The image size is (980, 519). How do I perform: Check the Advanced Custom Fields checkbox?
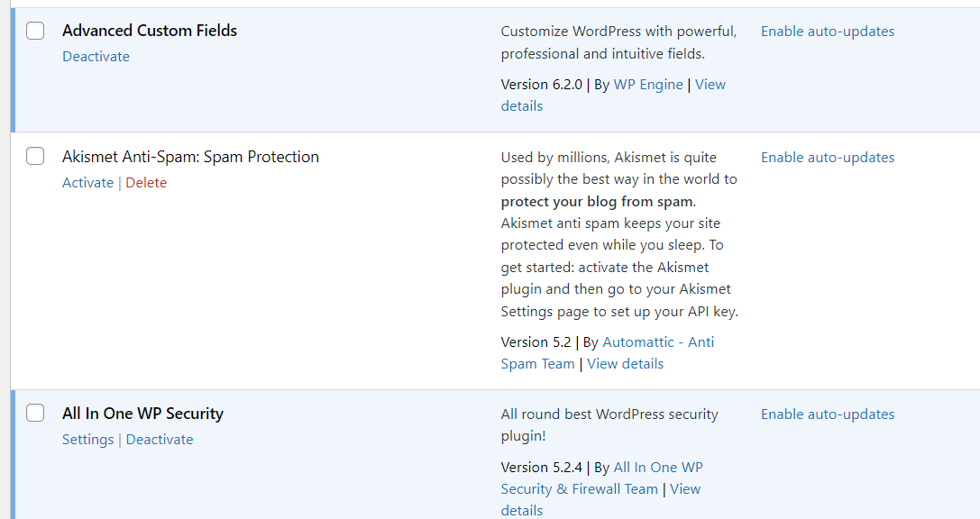(x=34, y=30)
